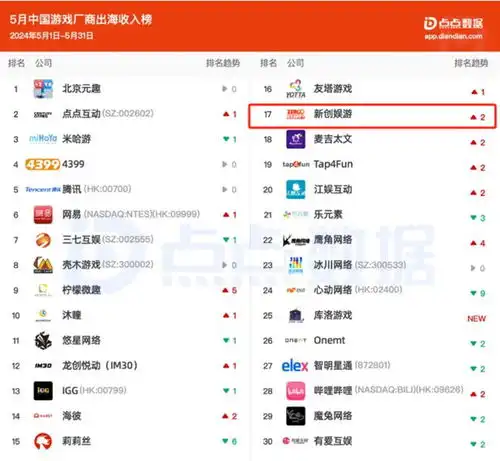The image size is (500, 461).
Task: Click company name 点点互动 (SZ:002602)
Action: point(108,114)
